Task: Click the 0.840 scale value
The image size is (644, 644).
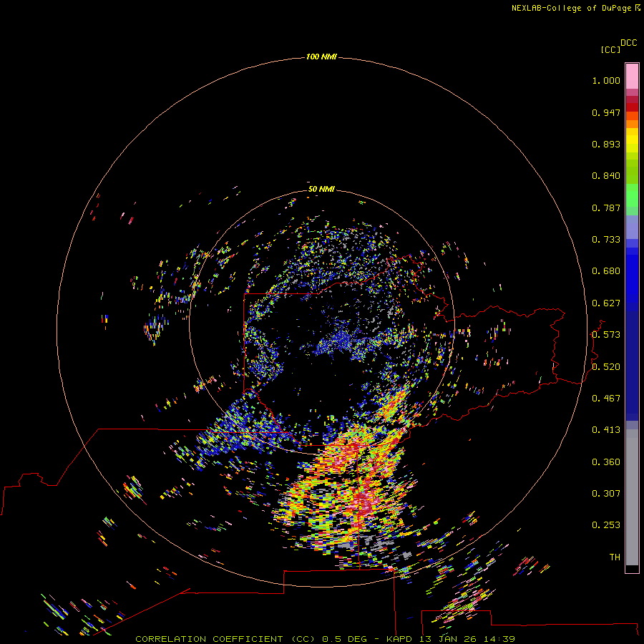Action: [x=606, y=176]
